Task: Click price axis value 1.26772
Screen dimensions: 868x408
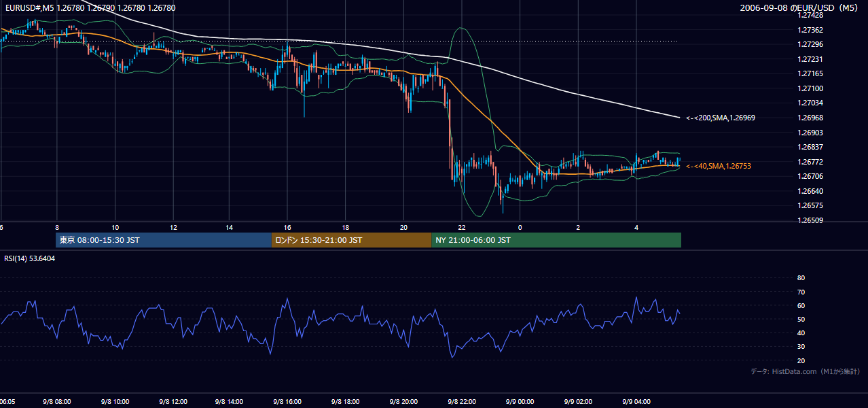Action: 810,162
